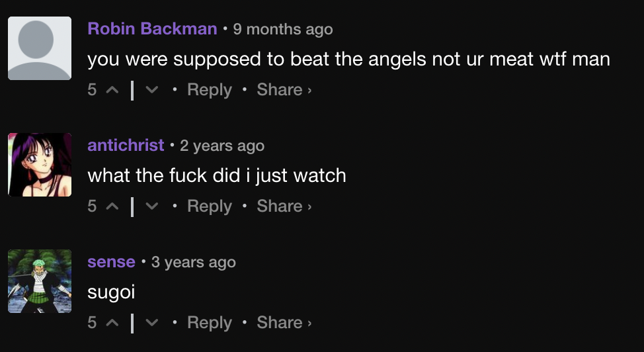Expand Share options on sense's comment
This screenshot has height=352, width=644.
point(284,322)
